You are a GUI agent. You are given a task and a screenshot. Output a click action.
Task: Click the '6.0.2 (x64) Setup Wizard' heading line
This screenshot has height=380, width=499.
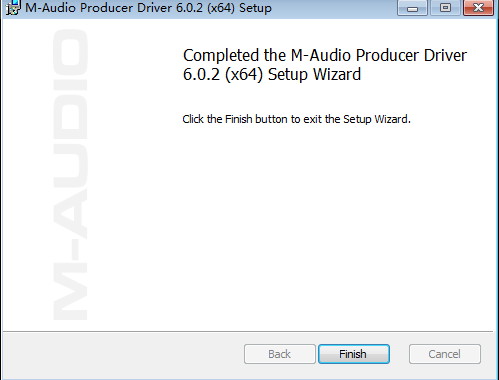point(272,74)
